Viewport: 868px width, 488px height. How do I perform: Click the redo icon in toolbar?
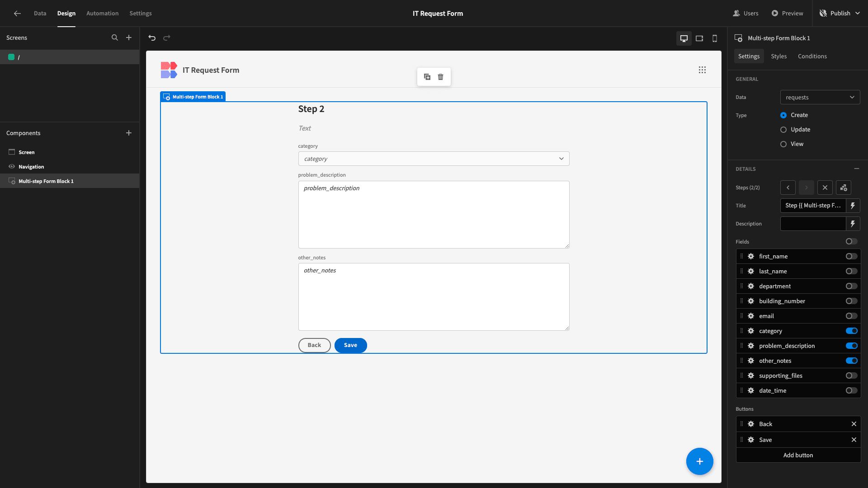click(x=166, y=38)
